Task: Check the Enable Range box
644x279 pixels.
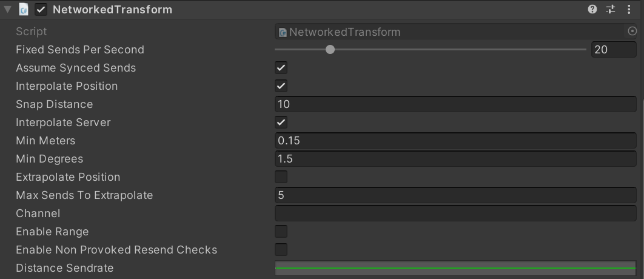Action: coord(281,231)
